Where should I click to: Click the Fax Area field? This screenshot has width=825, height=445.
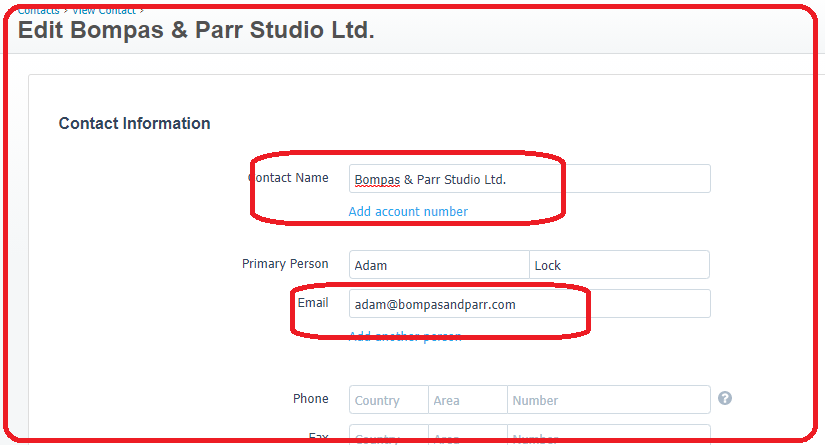coord(468,434)
